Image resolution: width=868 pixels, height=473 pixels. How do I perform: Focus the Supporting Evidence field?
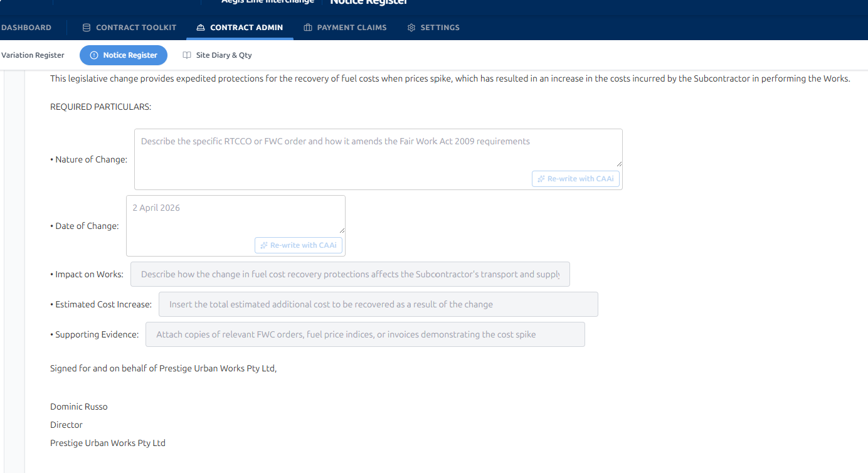365,334
